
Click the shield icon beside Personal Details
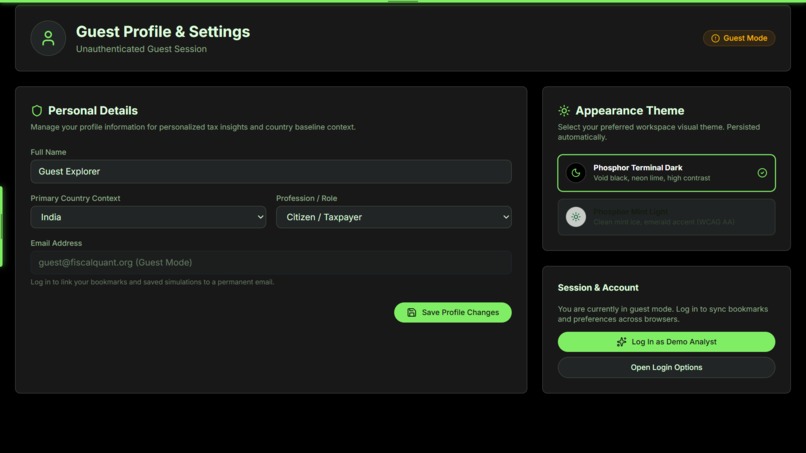point(36,111)
